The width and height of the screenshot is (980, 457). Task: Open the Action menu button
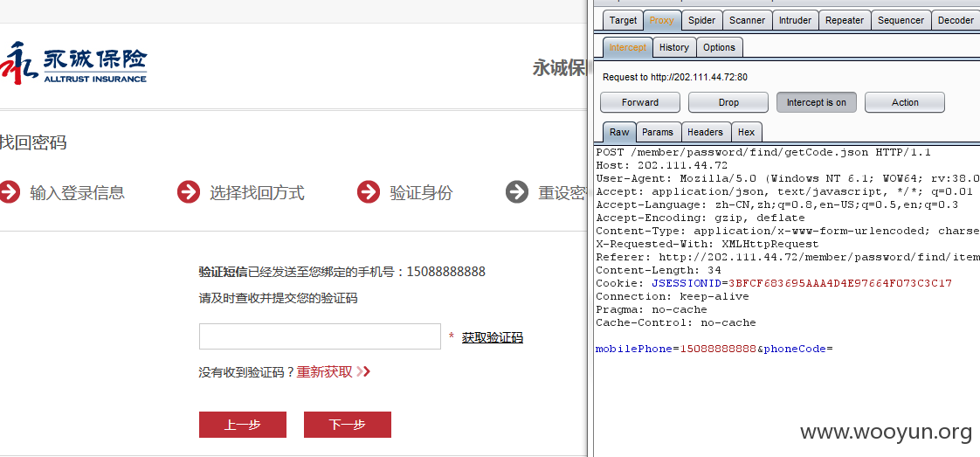904,102
